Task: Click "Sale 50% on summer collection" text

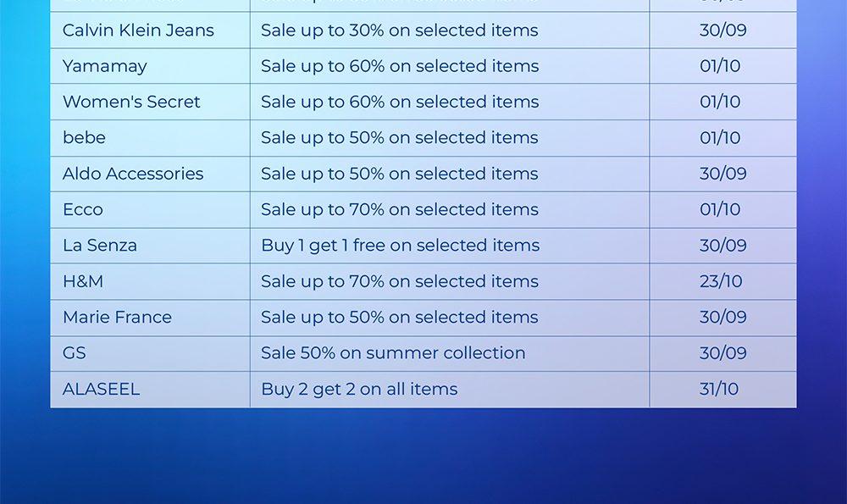Action: click(x=393, y=353)
